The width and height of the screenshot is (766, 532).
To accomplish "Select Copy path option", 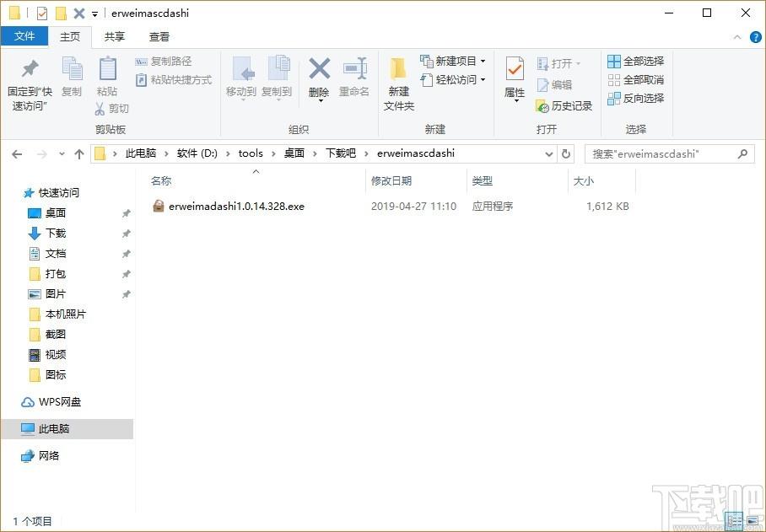I will pyautogui.click(x=163, y=61).
